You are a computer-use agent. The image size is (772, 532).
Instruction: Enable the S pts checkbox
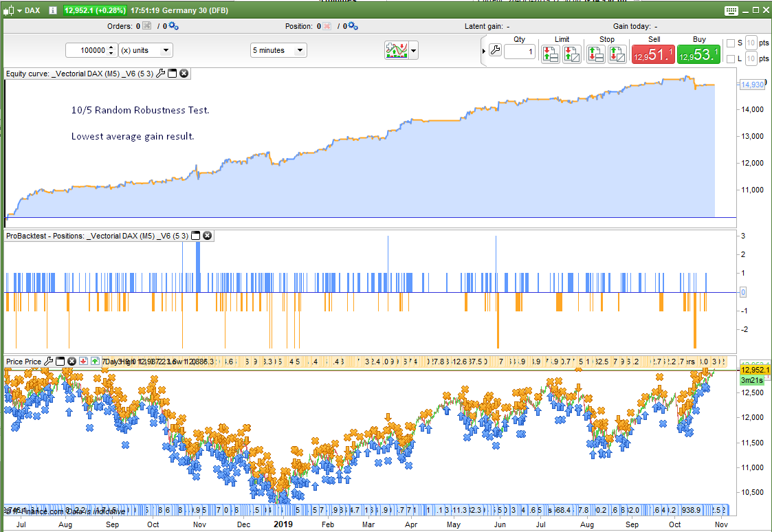pyautogui.click(x=730, y=43)
